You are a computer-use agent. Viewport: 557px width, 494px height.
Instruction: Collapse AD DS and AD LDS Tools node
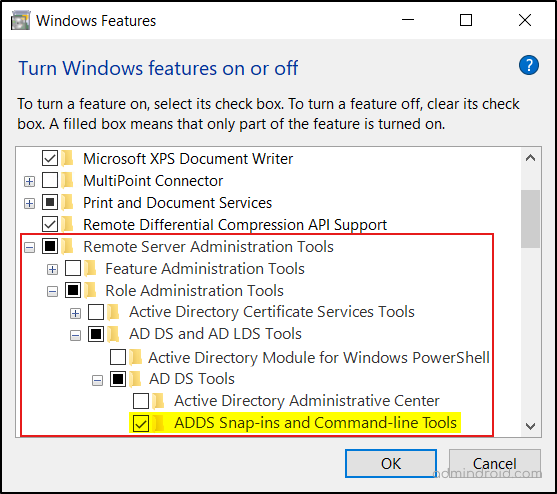click(75, 335)
